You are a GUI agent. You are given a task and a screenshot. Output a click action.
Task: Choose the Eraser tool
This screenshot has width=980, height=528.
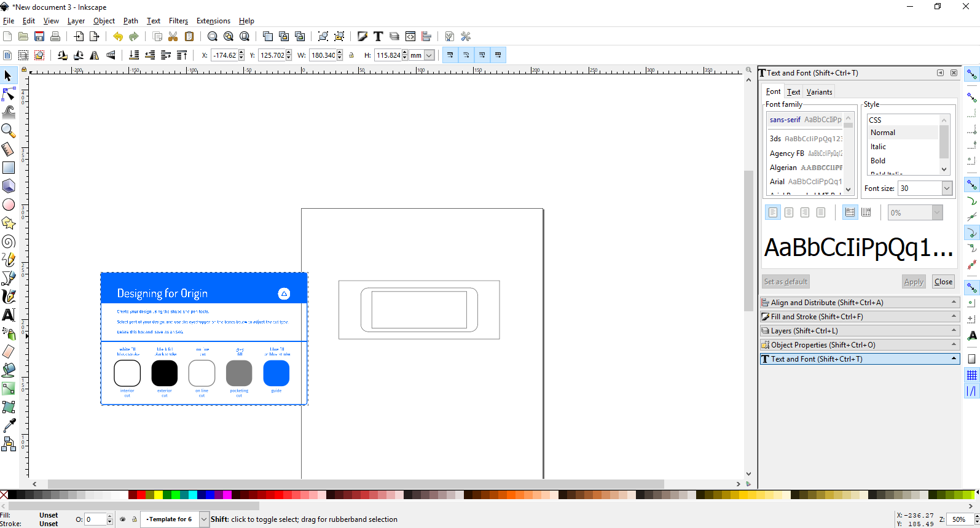tap(8, 352)
